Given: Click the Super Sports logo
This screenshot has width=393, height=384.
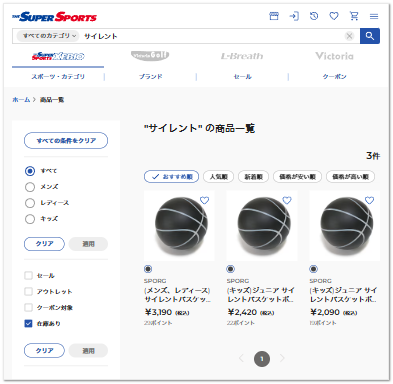Looking at the screenshot, I should pyautogui.click(x=54, y=17).
